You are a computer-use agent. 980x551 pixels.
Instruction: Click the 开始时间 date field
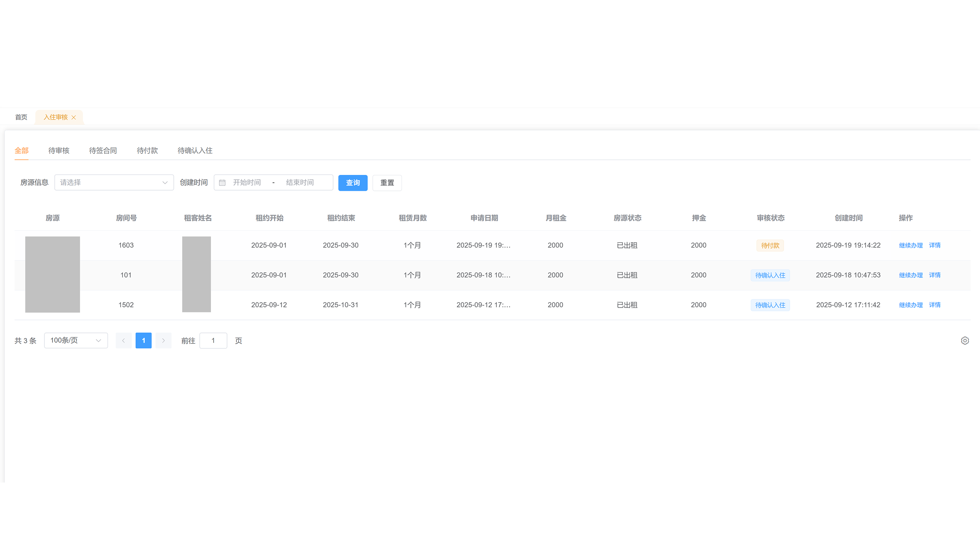click(247, 183)
